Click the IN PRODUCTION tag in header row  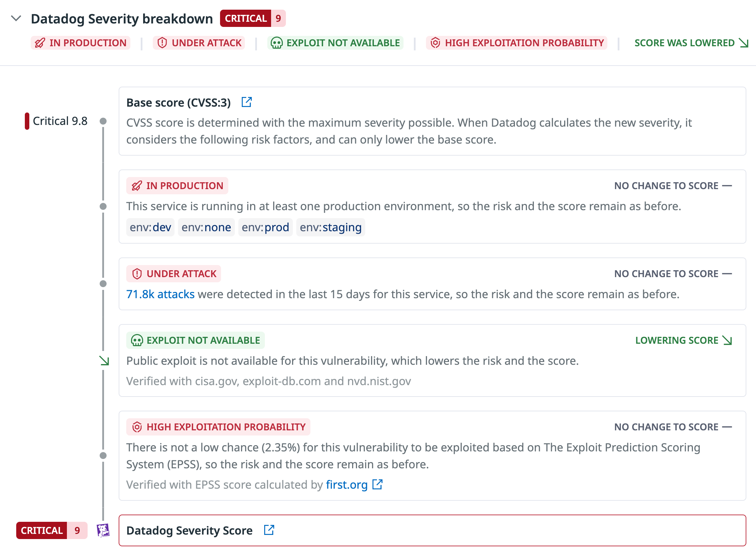81,43
